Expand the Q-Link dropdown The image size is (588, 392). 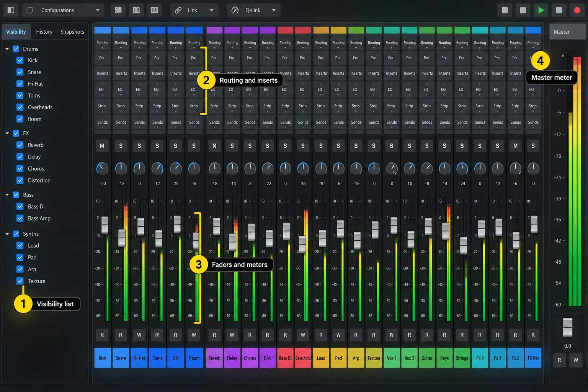click(253, 10)
